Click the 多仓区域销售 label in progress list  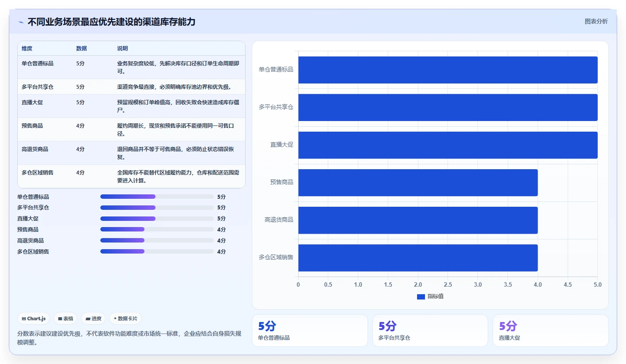[33, 252]
